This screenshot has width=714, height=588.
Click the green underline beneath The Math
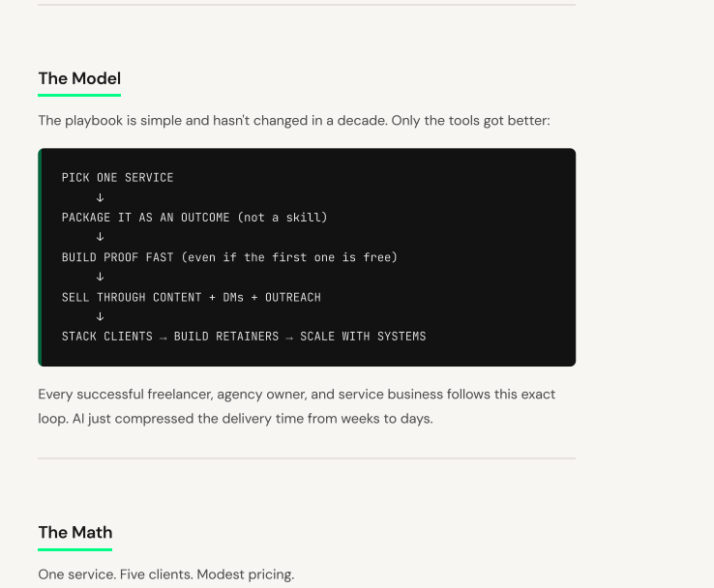(75, 549)
